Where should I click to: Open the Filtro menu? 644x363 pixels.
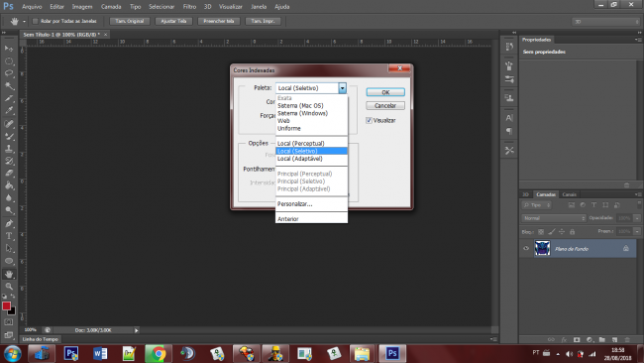[189, 7]
